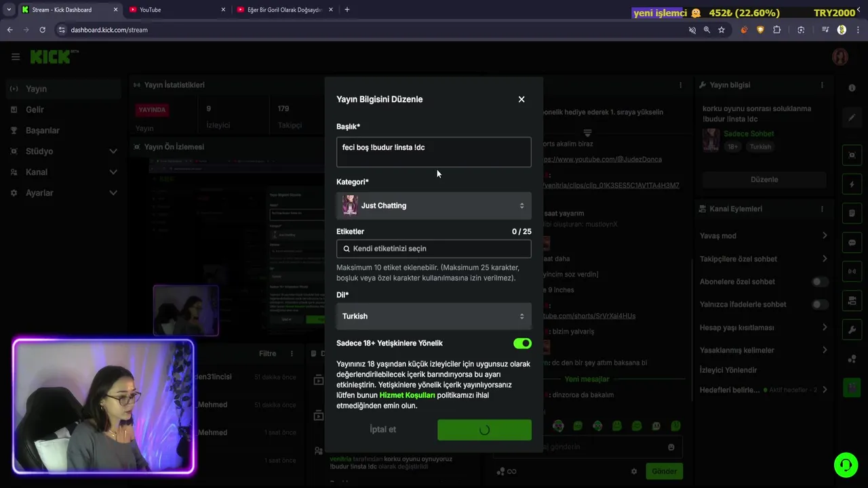Viewport: 868px width, 488px height.
Task: Open three-dot menu next to Filtre
Action: tap(292, 354)
